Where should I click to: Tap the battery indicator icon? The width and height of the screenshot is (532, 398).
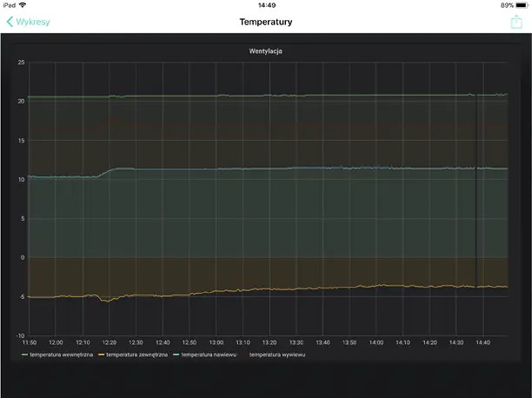point(522,5)
